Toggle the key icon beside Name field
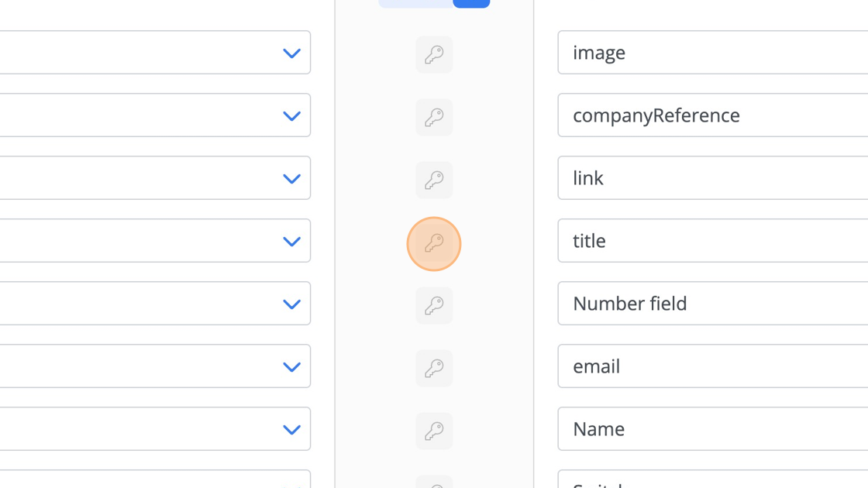The height and width of the screenshot is (488, 868). (x=434, y=431)
